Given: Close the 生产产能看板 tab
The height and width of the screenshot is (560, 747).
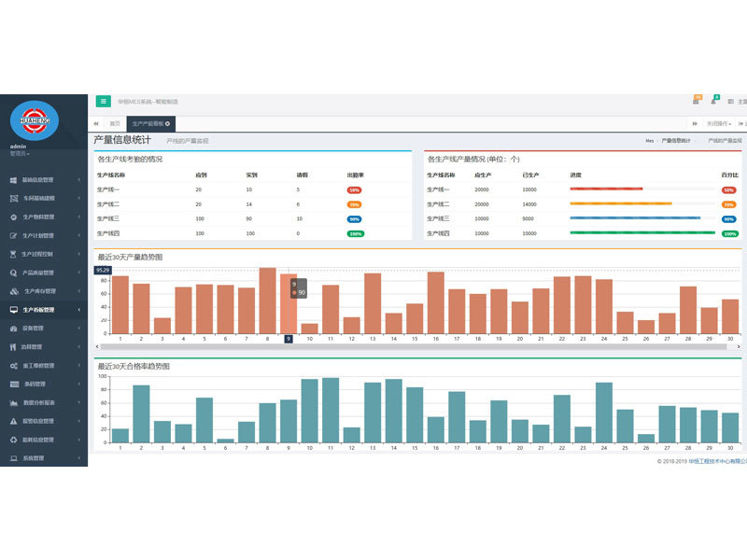Looking at the screenshot, I should (x=167, y=123).
